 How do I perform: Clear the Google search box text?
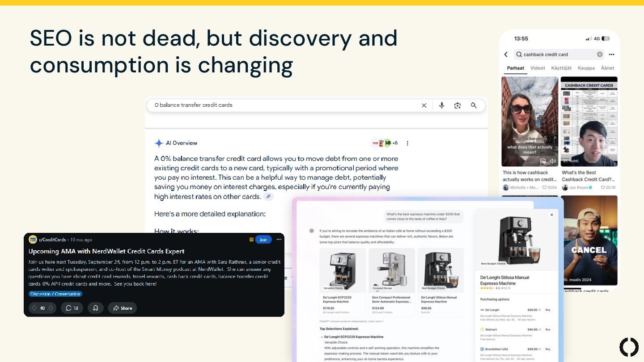tap(424, 105)
